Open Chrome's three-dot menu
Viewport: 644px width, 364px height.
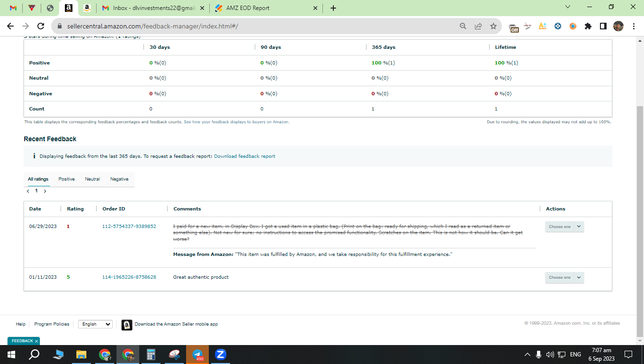coord(634,27)
